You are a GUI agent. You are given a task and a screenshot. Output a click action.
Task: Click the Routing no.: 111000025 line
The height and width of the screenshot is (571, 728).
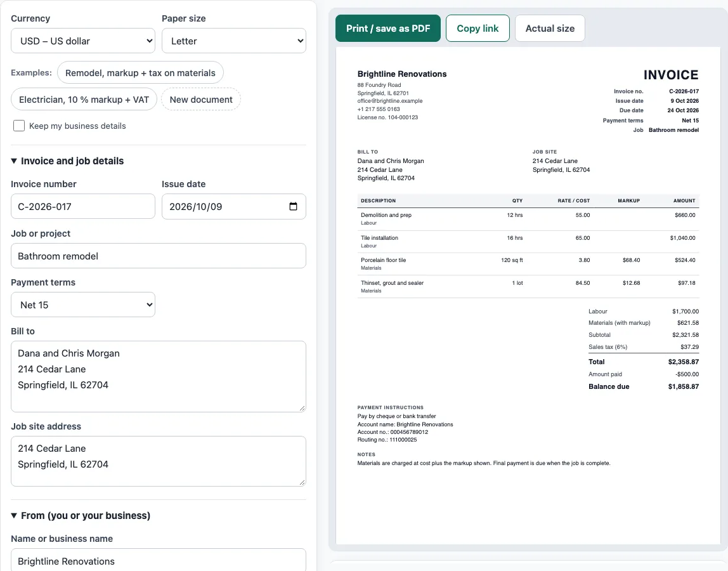tap(387, 440)
